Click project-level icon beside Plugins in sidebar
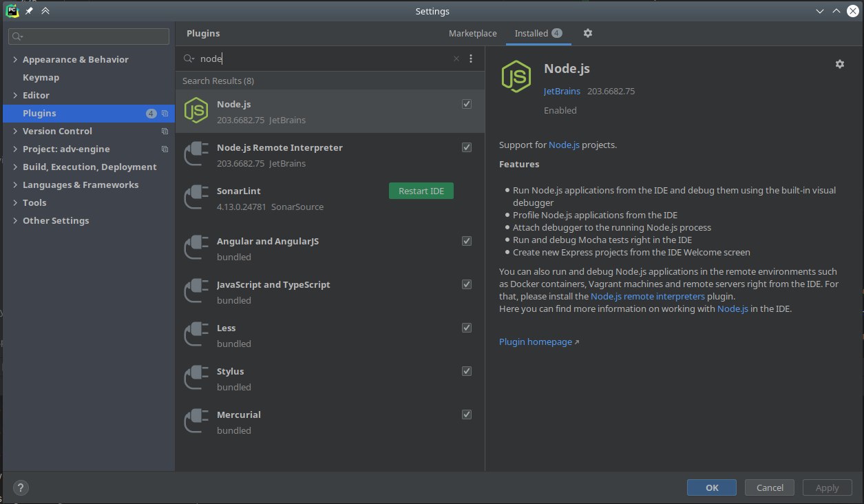 point(165,114)
